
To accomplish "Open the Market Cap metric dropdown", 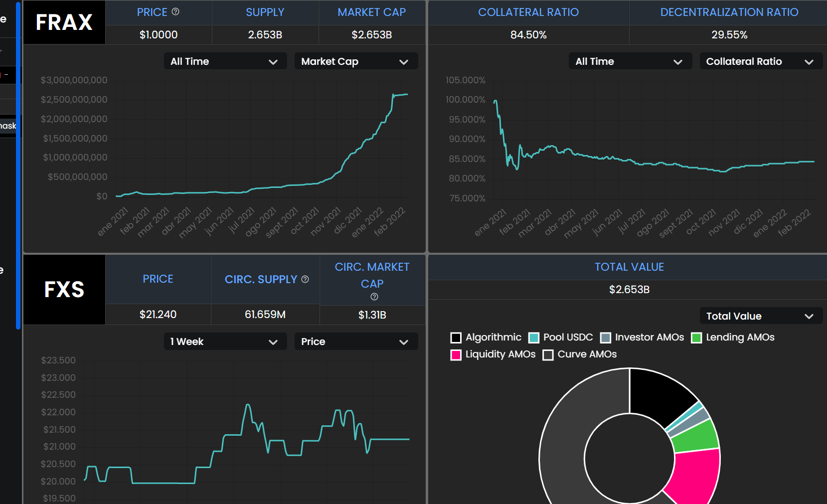I will [355, 61].
